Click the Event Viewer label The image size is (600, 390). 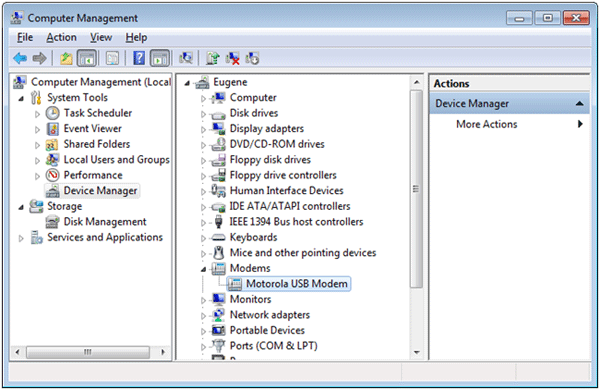click(x=93, y=129)
